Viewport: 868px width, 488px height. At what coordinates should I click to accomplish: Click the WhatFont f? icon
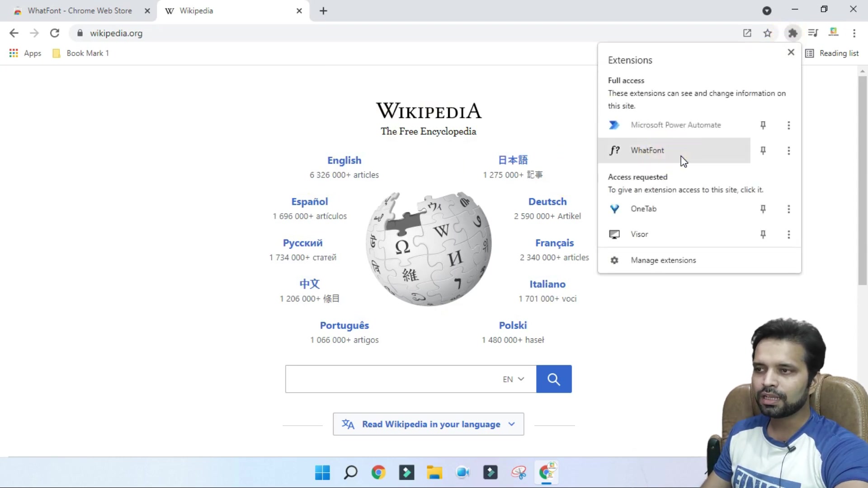click(x=614, y=150)
